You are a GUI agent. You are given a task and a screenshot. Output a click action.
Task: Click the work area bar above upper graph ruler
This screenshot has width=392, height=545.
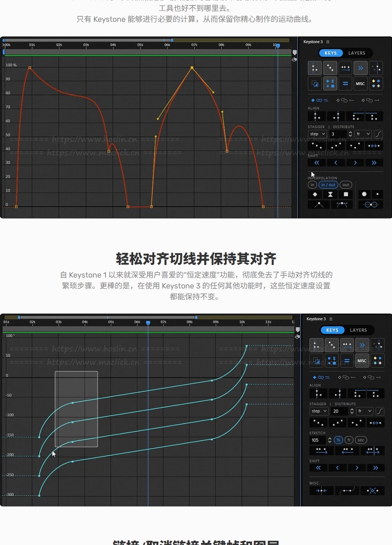pos(88,40)
